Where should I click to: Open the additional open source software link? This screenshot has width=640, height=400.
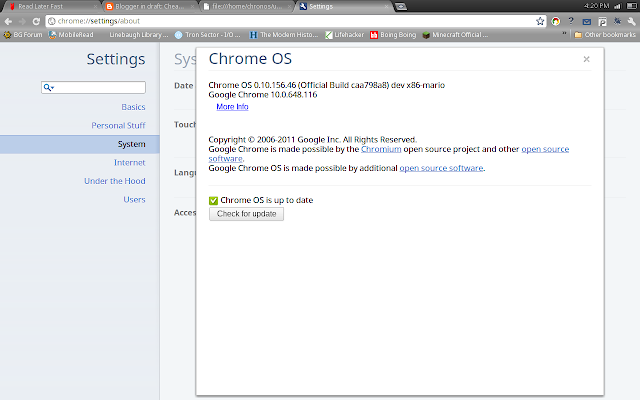coord(441,168)
